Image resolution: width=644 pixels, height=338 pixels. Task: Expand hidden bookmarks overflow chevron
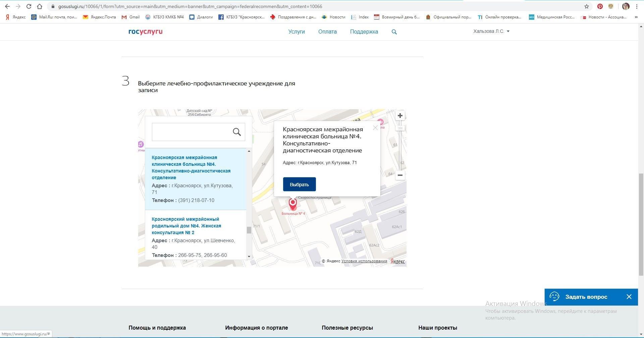click(x=636, y=17)
